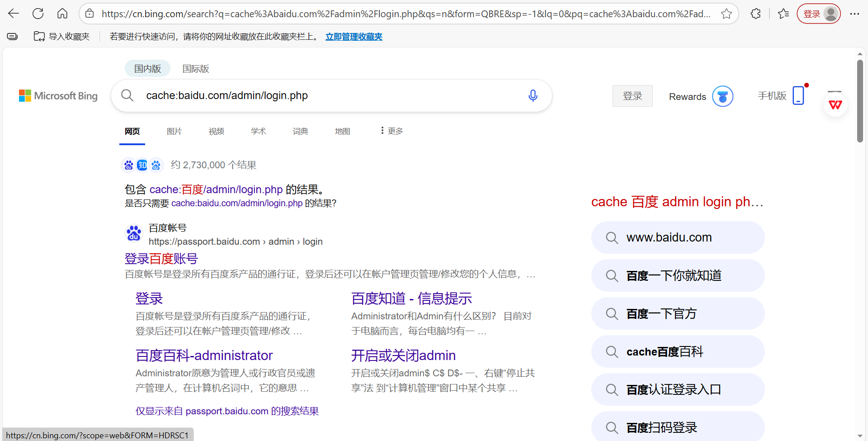Open the 登录百度账号 result title

161,259
